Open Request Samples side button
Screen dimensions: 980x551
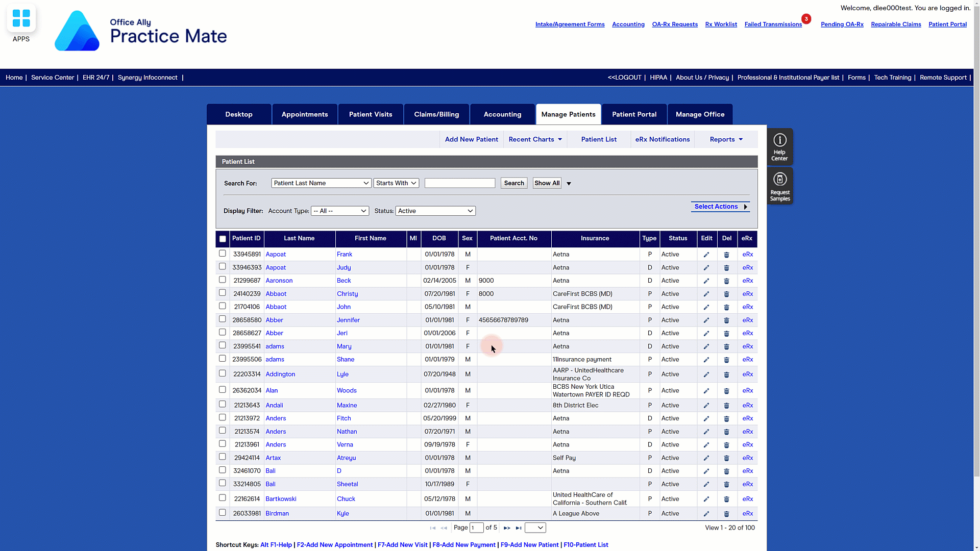(779, 186)
